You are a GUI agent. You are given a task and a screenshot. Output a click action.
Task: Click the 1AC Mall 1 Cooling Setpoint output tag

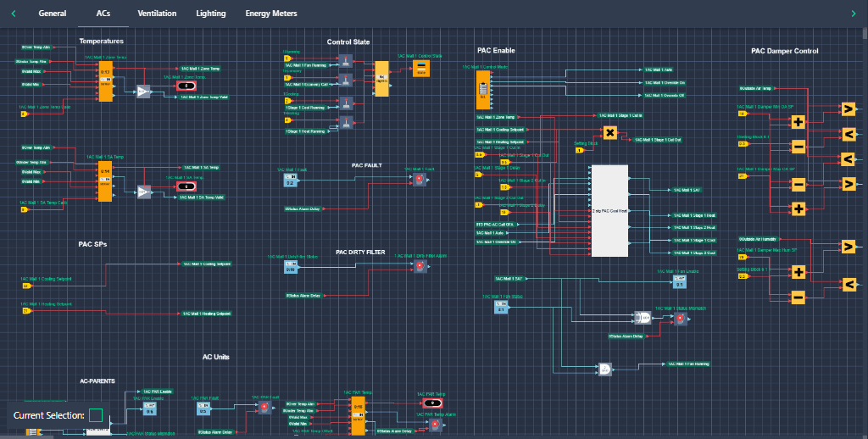pos(207,264)
